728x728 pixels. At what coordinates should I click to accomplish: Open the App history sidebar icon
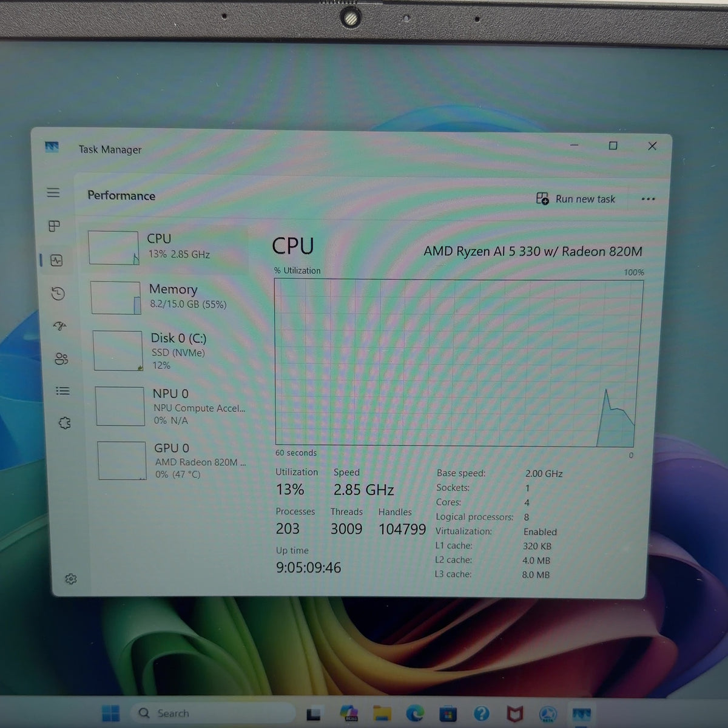click(58, 294)
